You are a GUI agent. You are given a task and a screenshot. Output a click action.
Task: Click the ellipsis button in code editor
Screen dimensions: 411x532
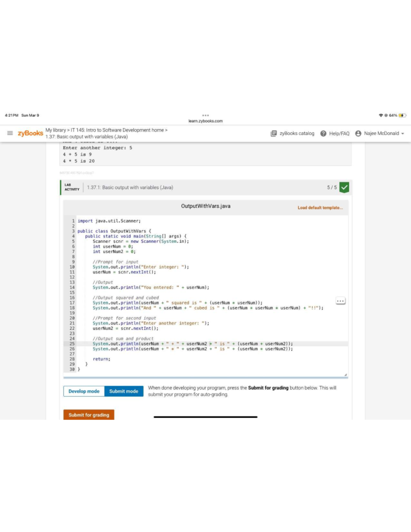coord(340,301)
